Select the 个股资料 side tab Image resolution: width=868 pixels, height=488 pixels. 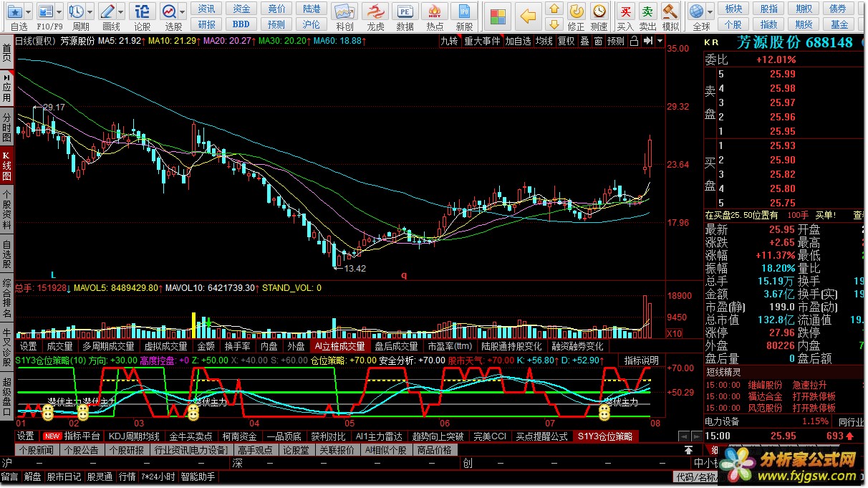[6, 209]
